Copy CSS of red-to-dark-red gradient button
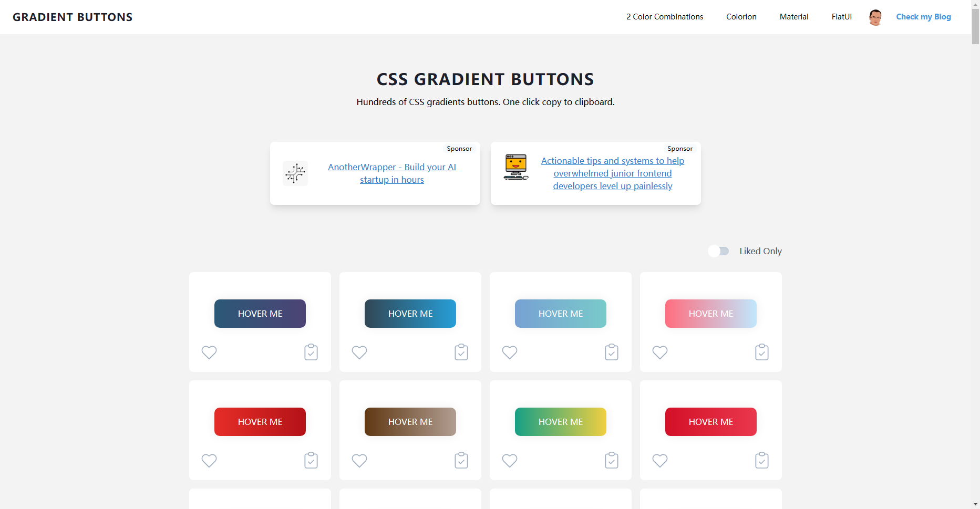The height and width of the screenshot is (509, 980). 311,460
